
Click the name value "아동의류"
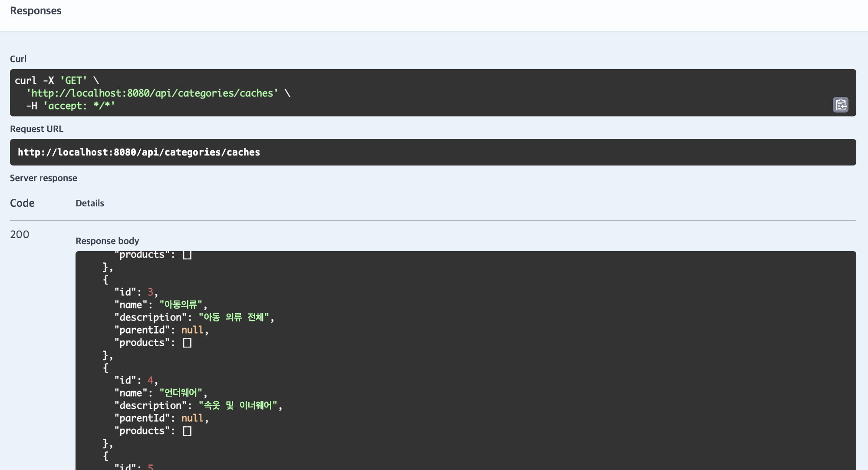click(181, 305)
